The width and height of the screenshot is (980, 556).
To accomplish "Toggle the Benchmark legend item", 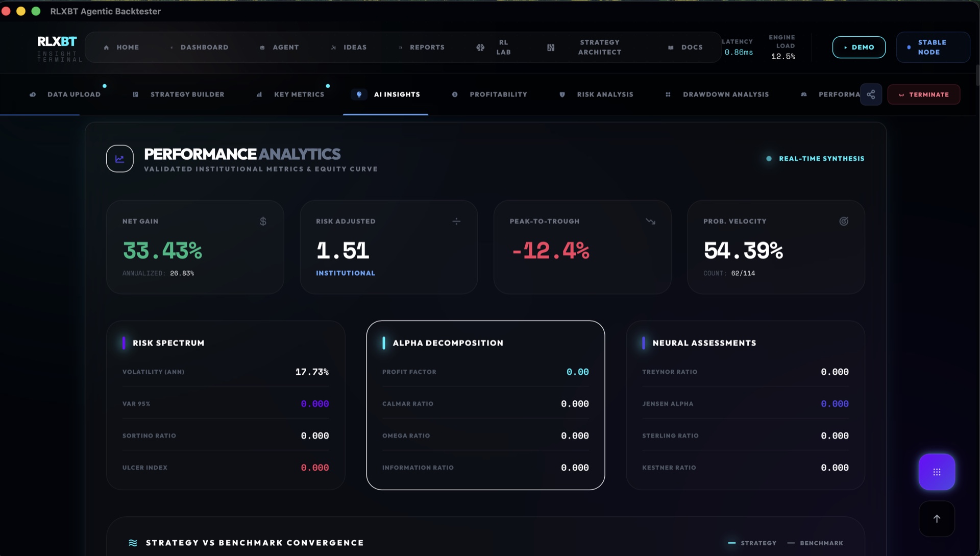I will coord(815,543).
